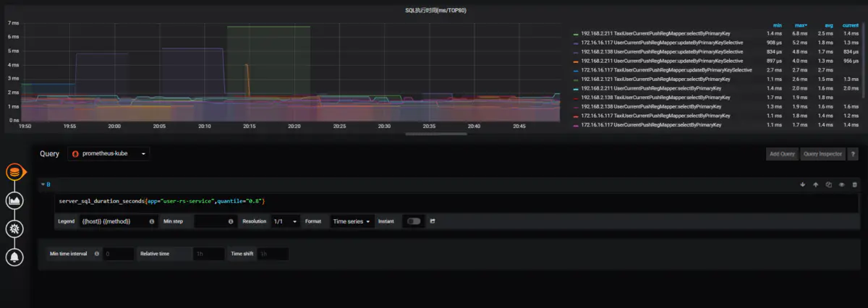The image size is (868, 308).
Task: Move query B up with arrow icon
Action: point(815,184)
